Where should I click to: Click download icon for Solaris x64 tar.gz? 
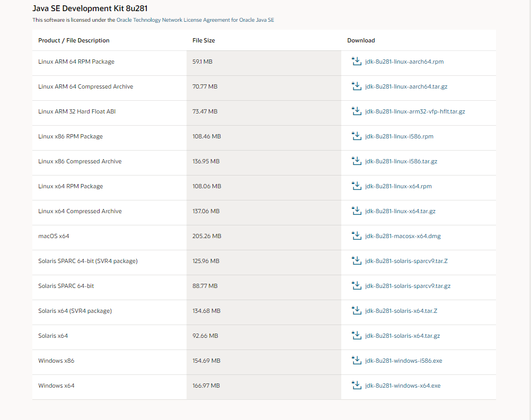357,336
